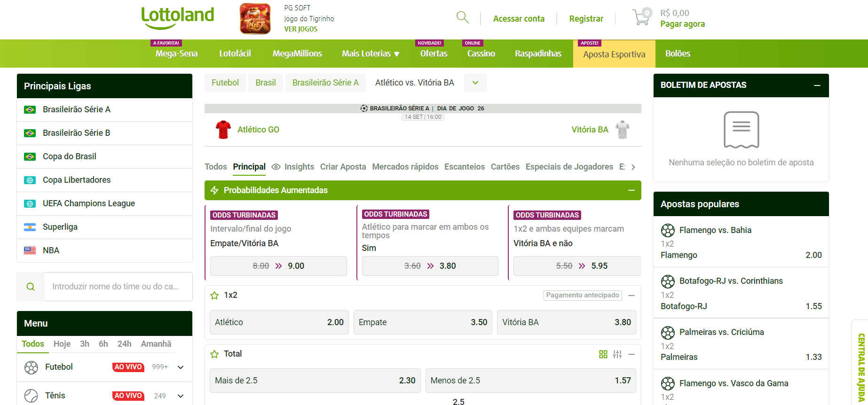
Task: Open the Central de Ajuda side tab
Action: (x=861, y=367)
